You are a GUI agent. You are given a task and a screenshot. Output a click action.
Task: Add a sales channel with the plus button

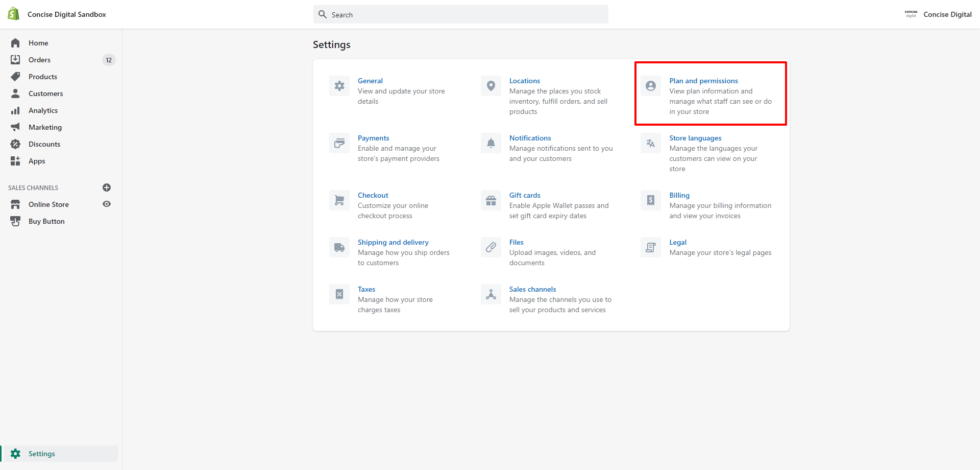pyautogui.click(x=107, y=187)
